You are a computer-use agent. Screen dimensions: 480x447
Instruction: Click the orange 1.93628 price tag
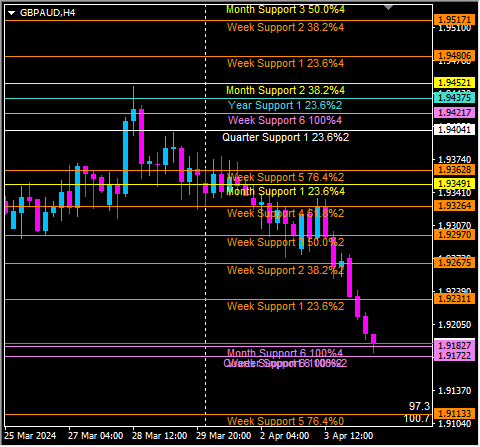(x=454, y=170)
